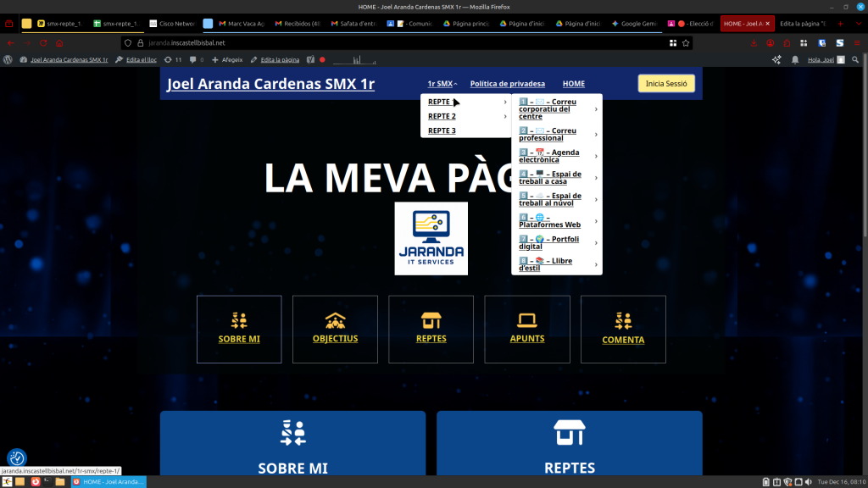
Task: Click the WordPress logo in admin bar
Action: coord(8,60)
